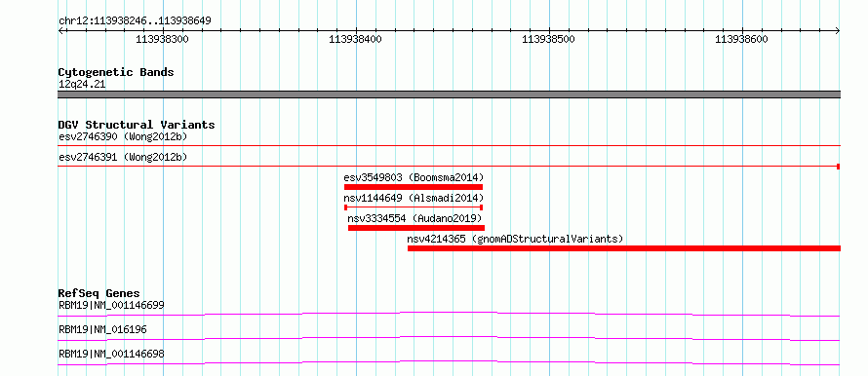Click the right arrow of the ruler
868x376 pixels.
[837, 31]
